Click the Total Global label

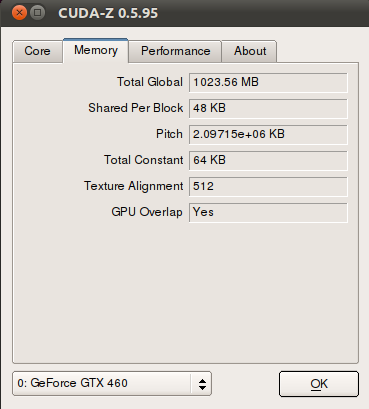(x=150, y=82)
